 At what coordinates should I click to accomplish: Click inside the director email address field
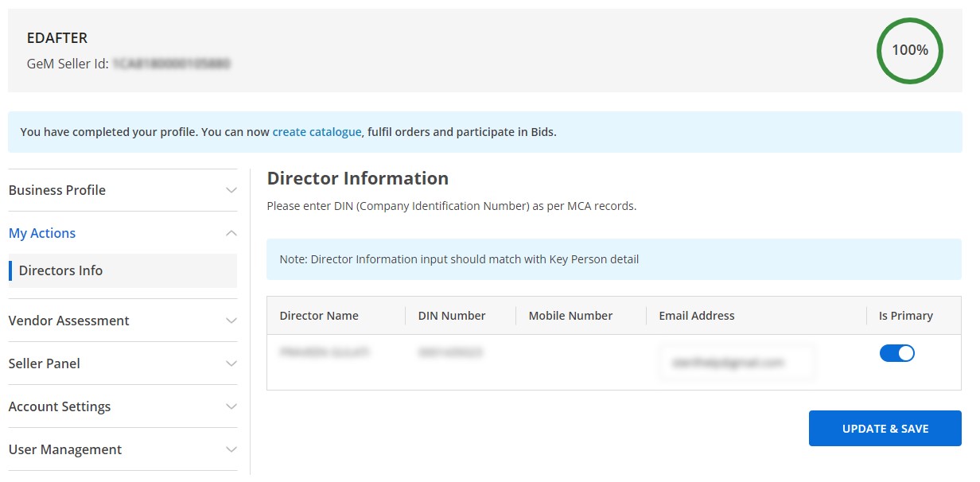736,362
